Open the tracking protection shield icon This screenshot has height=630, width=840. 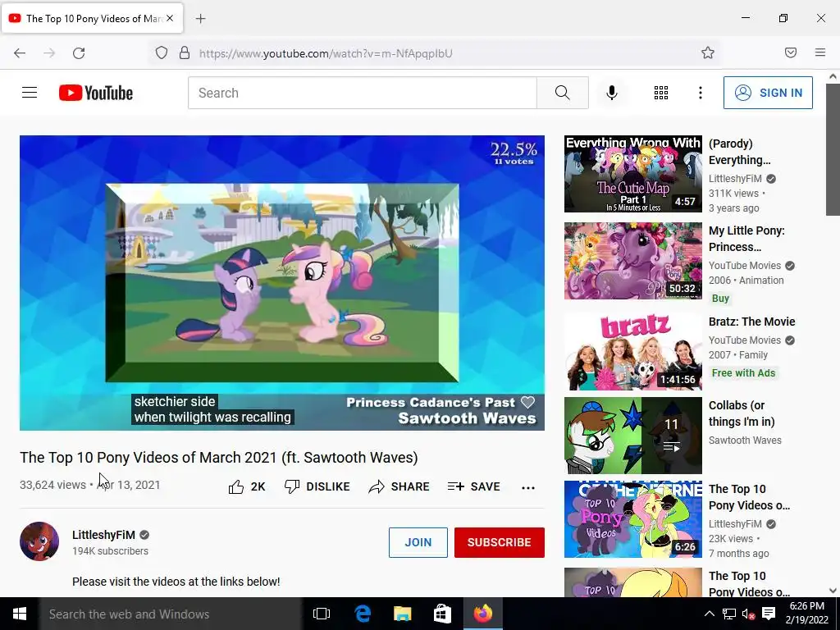coord(162,52)
